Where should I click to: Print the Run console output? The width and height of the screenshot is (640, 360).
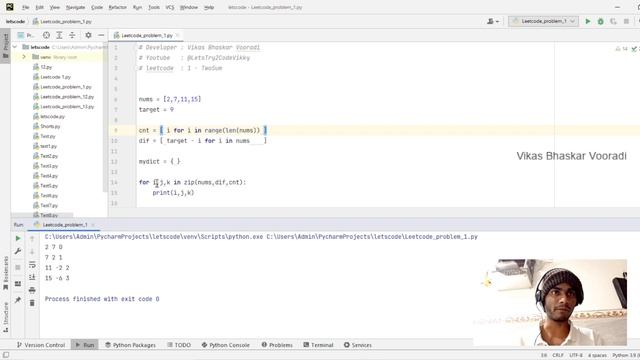point(32,290)
